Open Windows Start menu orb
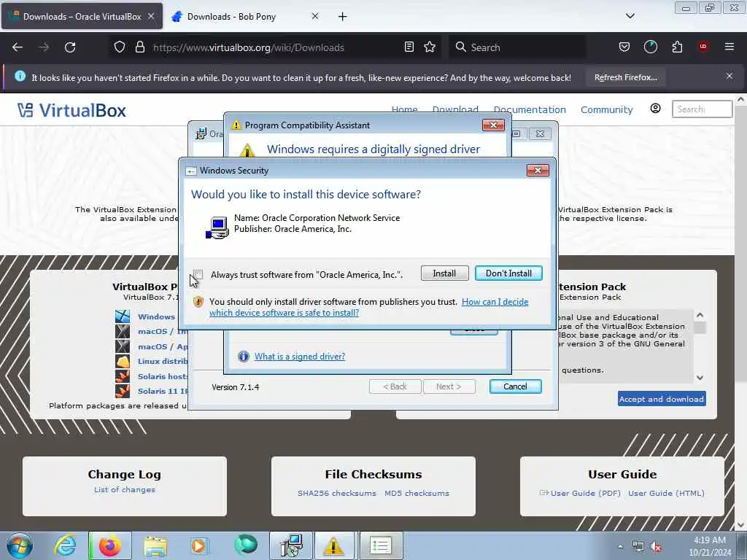Image resolution: width=747 pixels, height=560 pixels. 20,545
